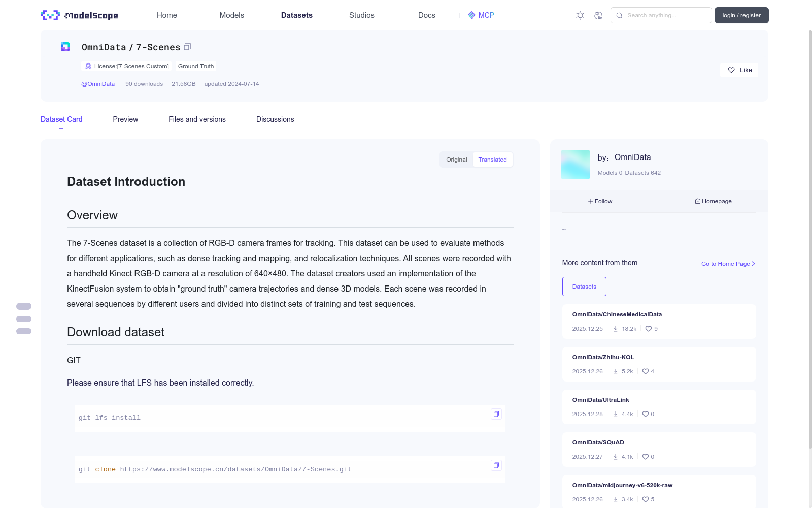Viewport: 812px width, 508px height.
Task: Show the Original language version
Action: tap(457, 160)
